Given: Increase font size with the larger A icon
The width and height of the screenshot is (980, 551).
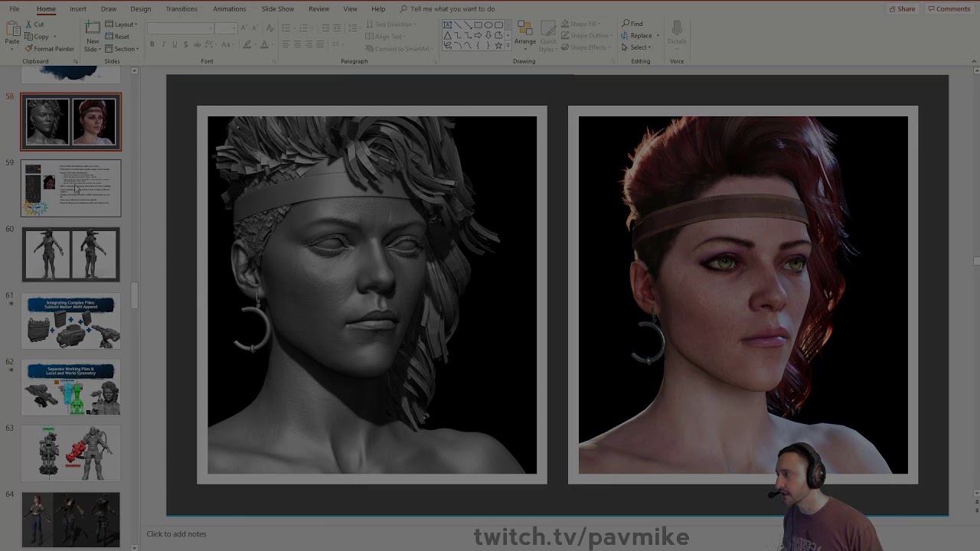Looking at the screenshot, I should [244, 28].
